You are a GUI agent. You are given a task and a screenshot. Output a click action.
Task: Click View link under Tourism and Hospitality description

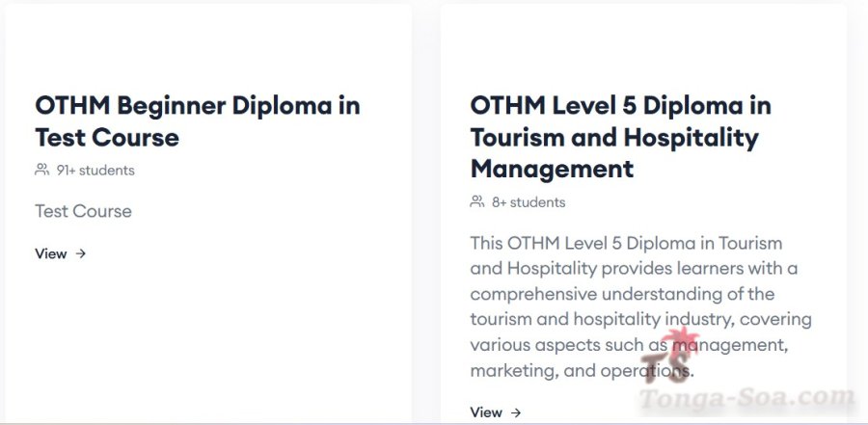[486, 412]
